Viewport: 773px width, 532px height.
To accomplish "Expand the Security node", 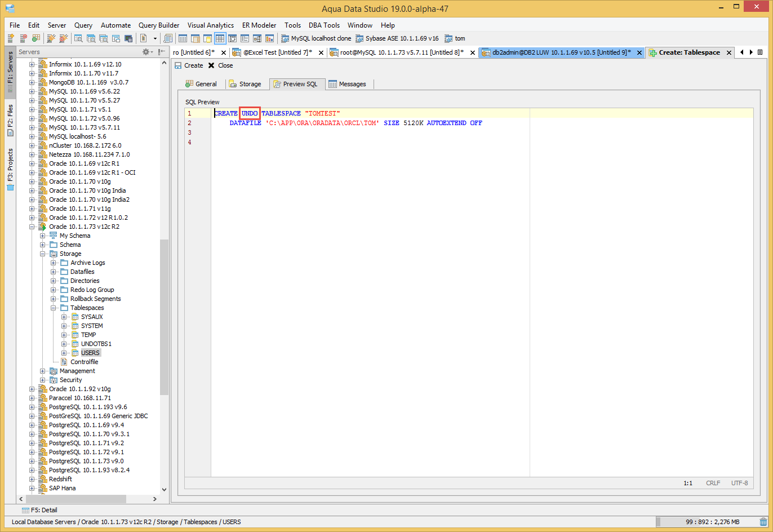I will tap(43, 380).
